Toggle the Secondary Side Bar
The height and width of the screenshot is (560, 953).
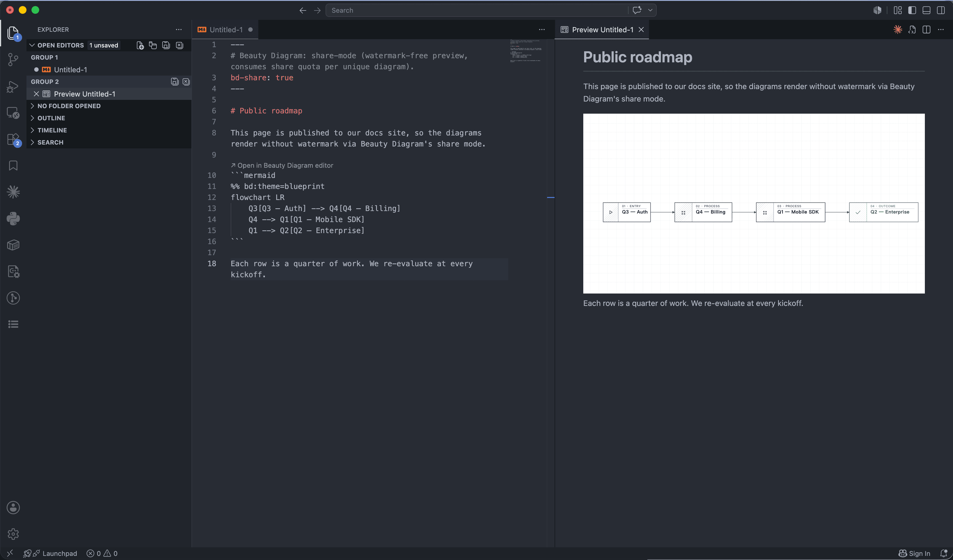[x=941, y=10]
